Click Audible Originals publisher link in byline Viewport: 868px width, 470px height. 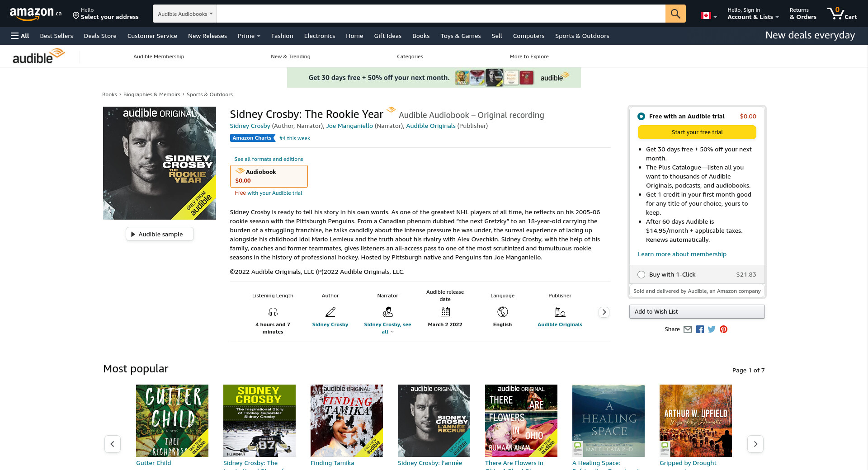(x=431, y=126)
